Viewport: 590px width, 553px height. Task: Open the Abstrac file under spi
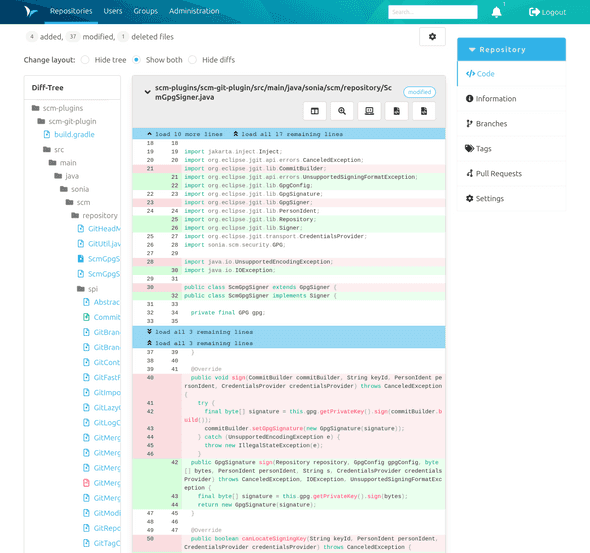click(x=101, y=302)
